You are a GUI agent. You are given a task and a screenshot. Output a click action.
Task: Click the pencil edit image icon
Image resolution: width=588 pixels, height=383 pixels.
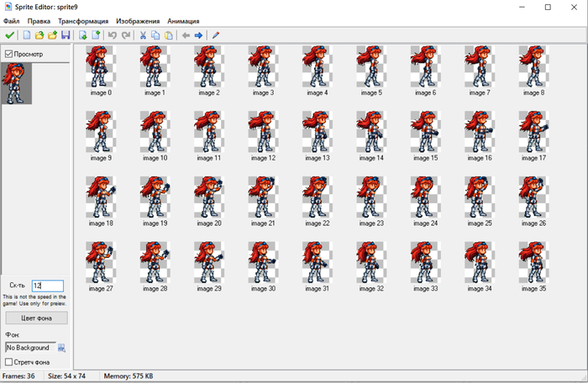(x=216, y=35)
